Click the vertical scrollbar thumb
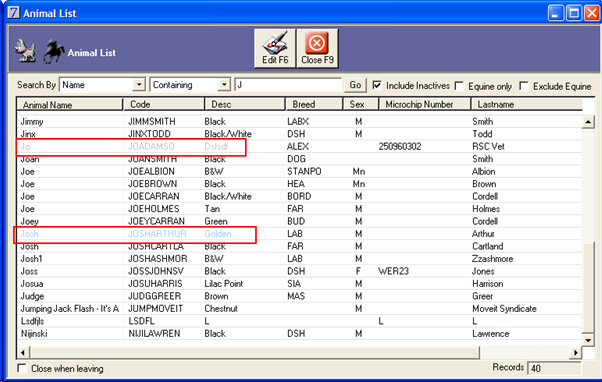The width and height of the screenshot is (602, 382). pyautogui.click(x=588, y=287)
